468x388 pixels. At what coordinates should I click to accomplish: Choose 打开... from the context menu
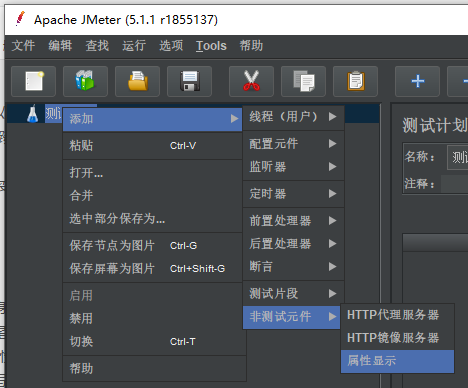tap(152, 173)
